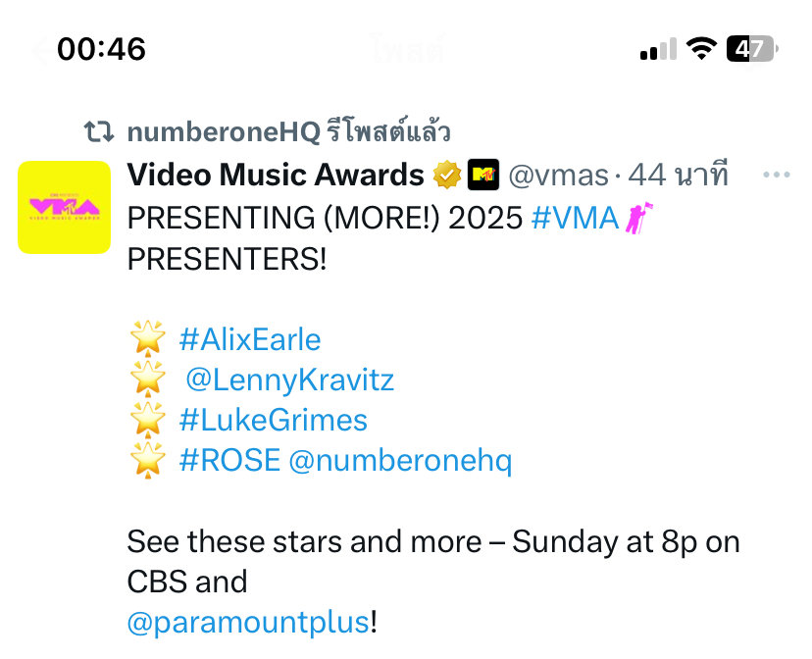Tap the pink VMA moon person emoji
The image size is (812, 659).
tap(638, 218)
